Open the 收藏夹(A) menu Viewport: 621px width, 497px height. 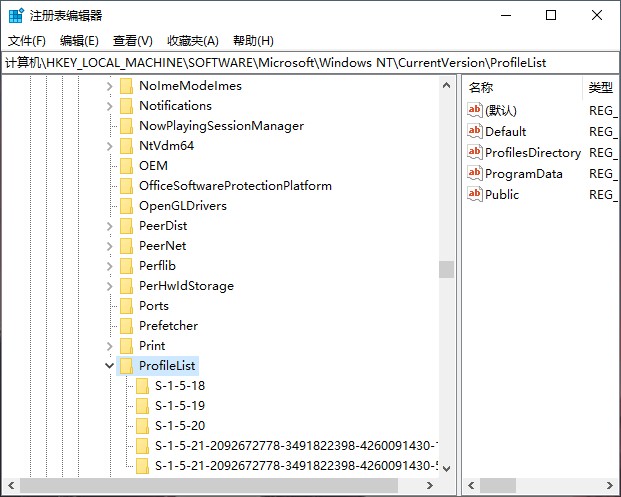(x=193, y=40)
